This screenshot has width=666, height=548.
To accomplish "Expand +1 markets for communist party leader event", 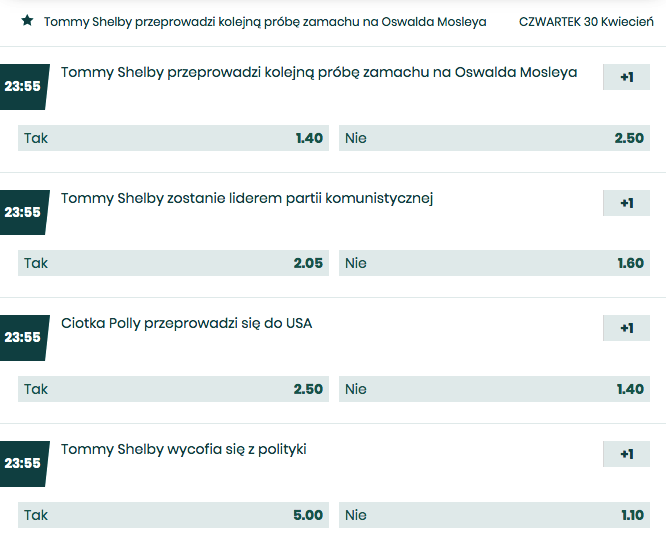I will point(626,203).
